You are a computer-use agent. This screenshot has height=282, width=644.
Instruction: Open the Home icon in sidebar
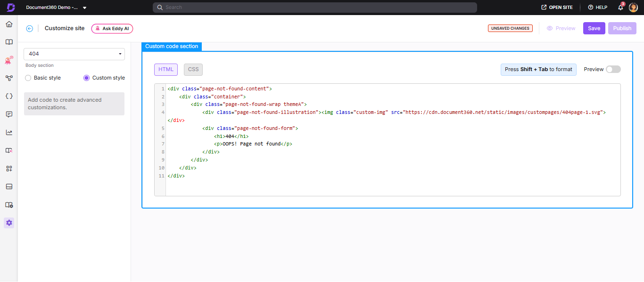(x=9, y=24)
